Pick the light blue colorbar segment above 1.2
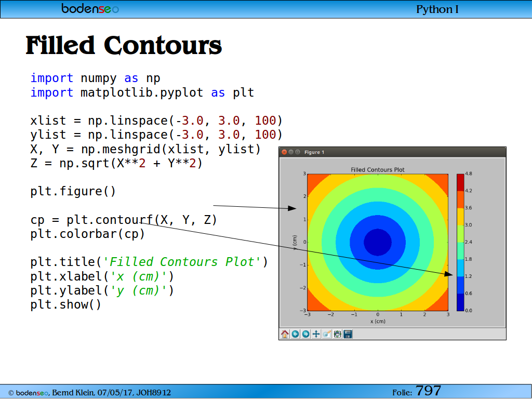This screenshot has height=399, width=532. click(460, 268)
